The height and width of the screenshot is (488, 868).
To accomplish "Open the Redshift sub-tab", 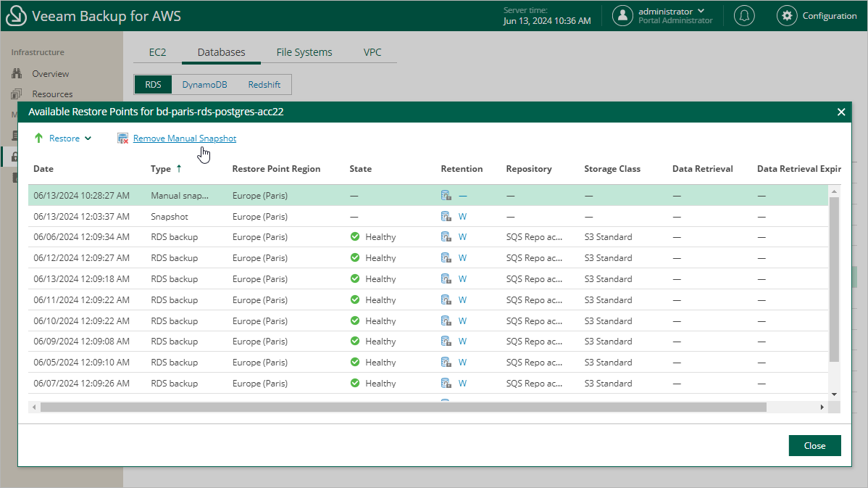I will tap(264, 85).
